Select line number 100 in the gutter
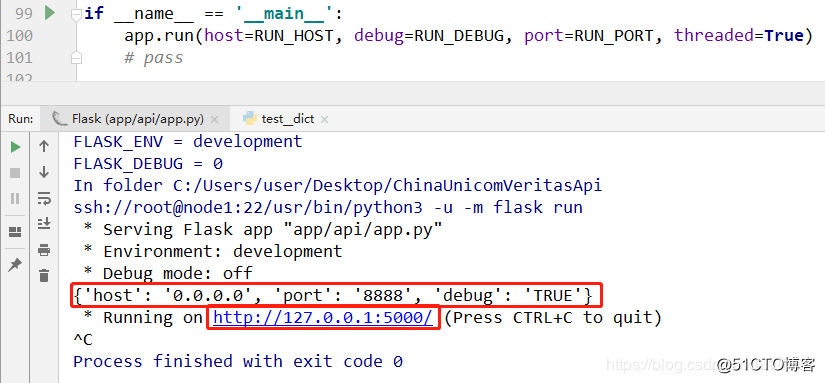 tap(19, 35)
